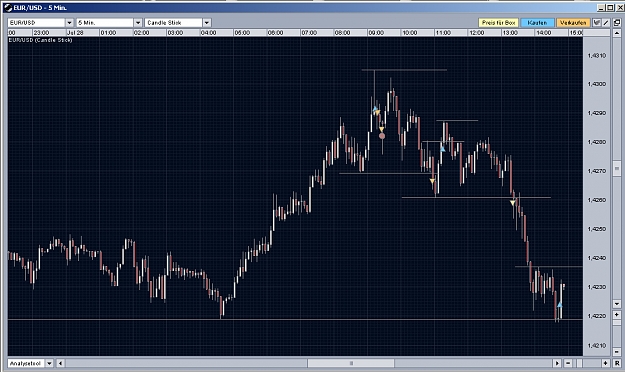Image resolution: width=625 pixels, height=372 pixels.
Task: Click the Verkaufen sell button
Action: (x=573, y=23)
